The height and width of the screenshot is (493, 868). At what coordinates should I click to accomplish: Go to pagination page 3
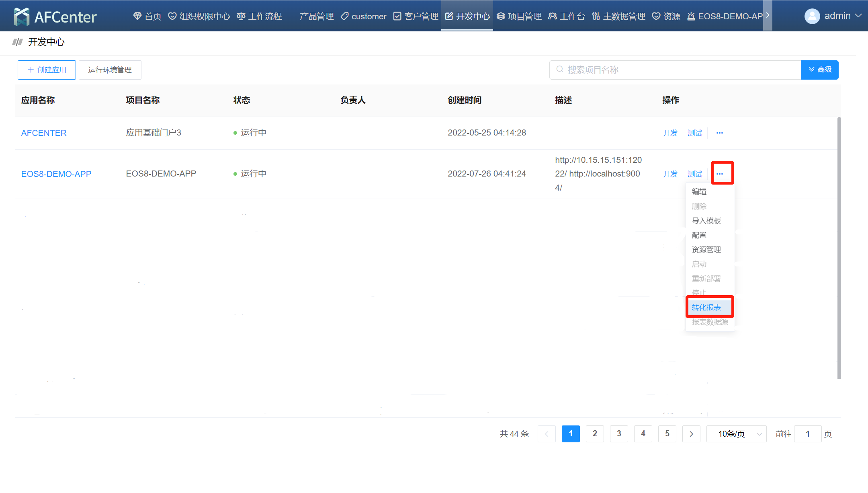[619, 434]
